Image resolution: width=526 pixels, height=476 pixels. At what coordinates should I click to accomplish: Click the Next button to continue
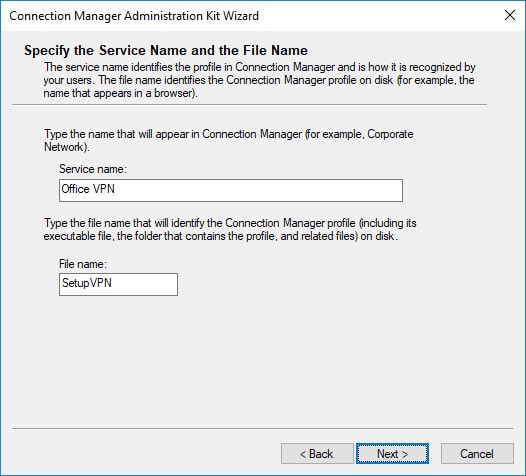pyautogui.click(x=392, y=454)
